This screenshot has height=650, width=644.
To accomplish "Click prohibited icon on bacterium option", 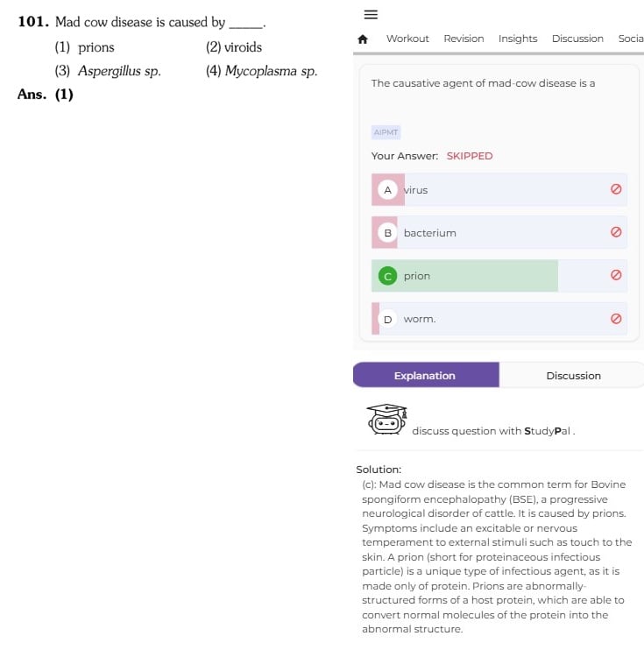I will (x=616, y=232).
